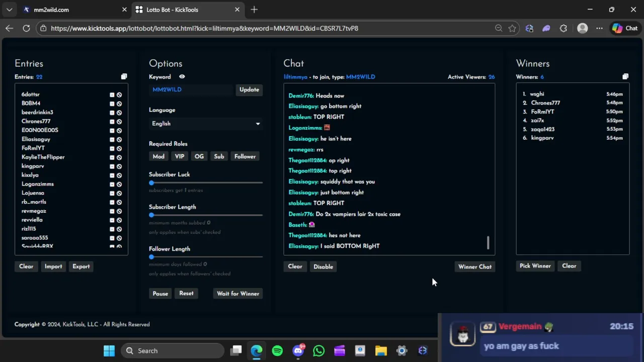Ban 6dottsr entry with circle-slash icon
Screen dimensions: 644x362
[x=119, y=95]
